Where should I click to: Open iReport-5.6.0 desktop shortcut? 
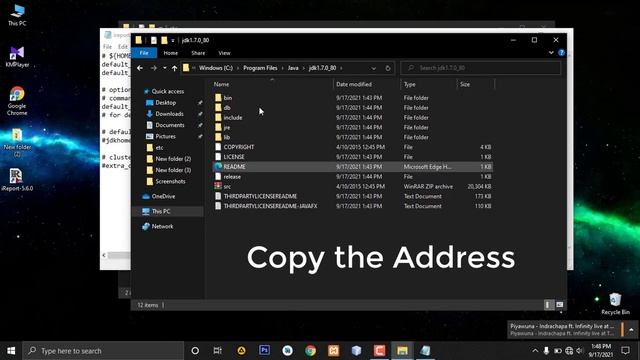(17, 180)
